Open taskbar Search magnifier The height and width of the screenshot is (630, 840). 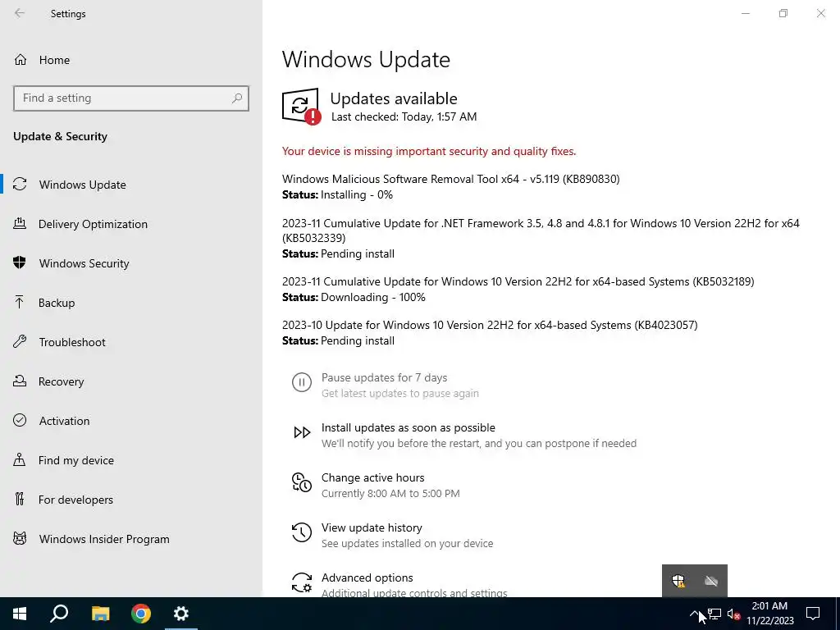59,614
